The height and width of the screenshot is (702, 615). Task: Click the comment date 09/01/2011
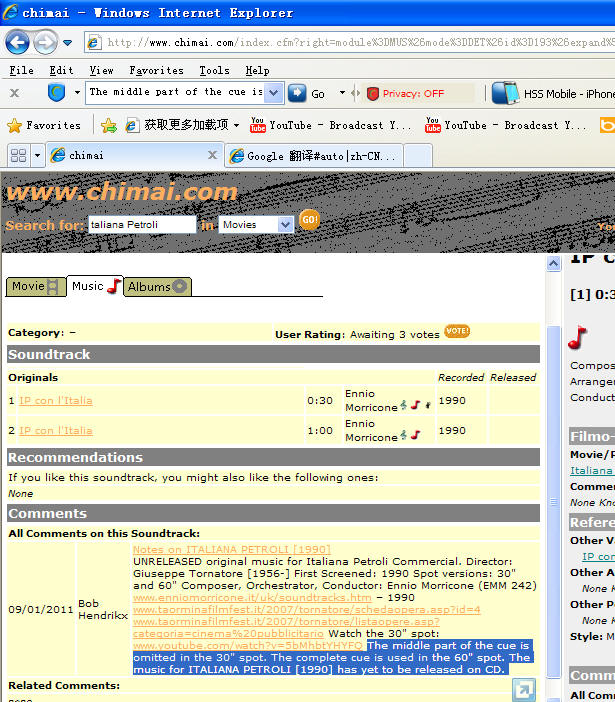(40, 610)
